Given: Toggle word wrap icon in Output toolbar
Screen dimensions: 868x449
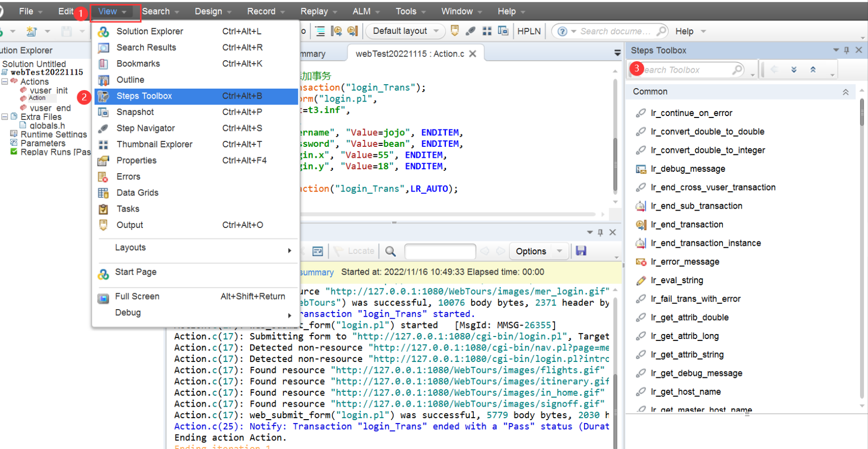Looking at the screenshot, I should [317, 251].
